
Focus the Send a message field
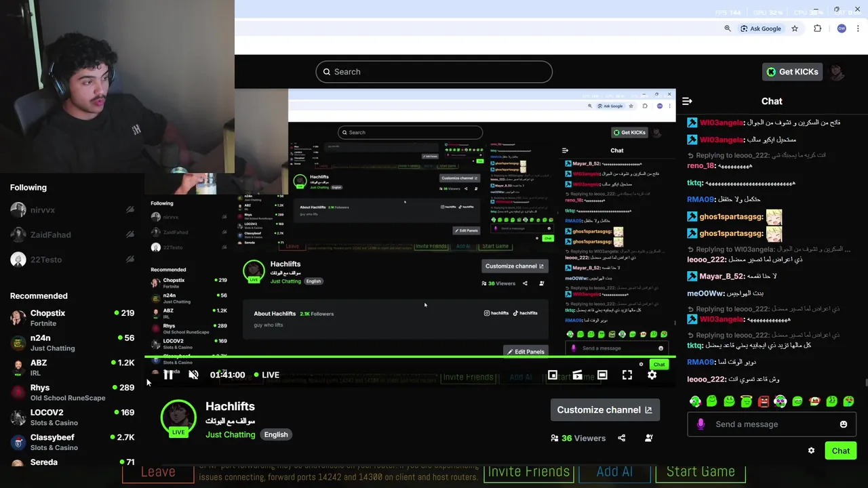(772, 424)
